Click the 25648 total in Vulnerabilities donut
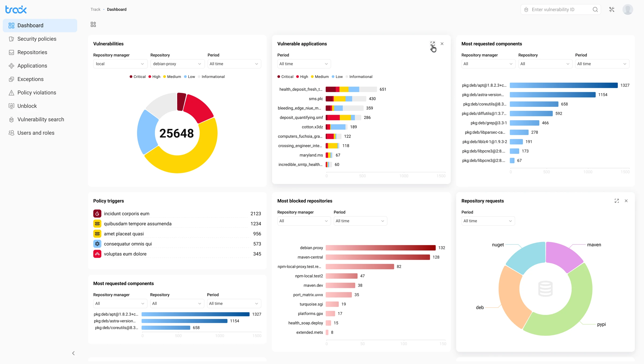644x364 pixels. click(x=177, y=134)
